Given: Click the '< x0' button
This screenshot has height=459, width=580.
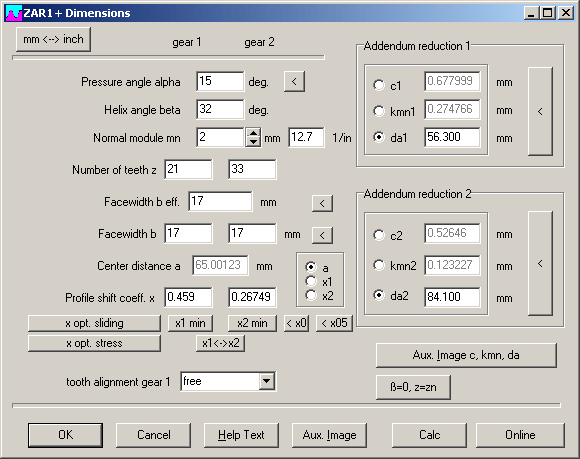Looking at the screenshot, I should tap(296, 323).
